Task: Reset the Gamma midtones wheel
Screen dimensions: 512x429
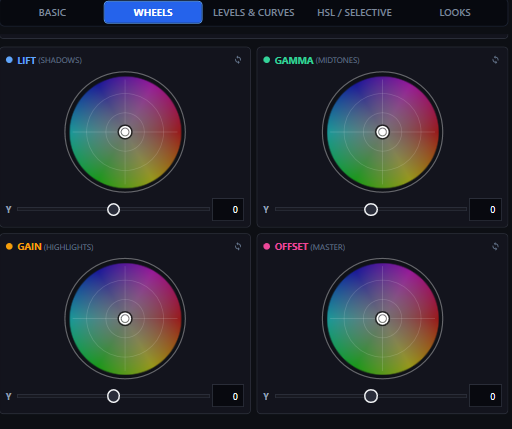Action: (495, 60)
